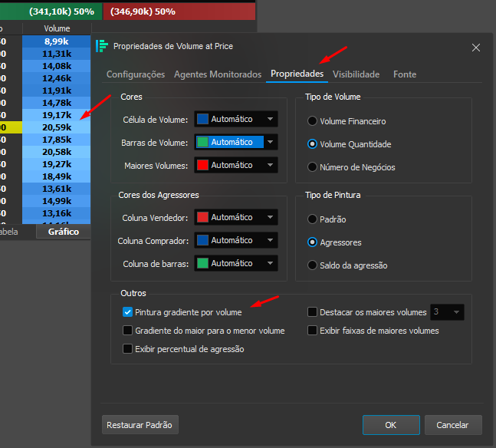This screenshot has height=448, width=496.
Task: Click the Restaurar Padrão button
Action: click(140, 425)
